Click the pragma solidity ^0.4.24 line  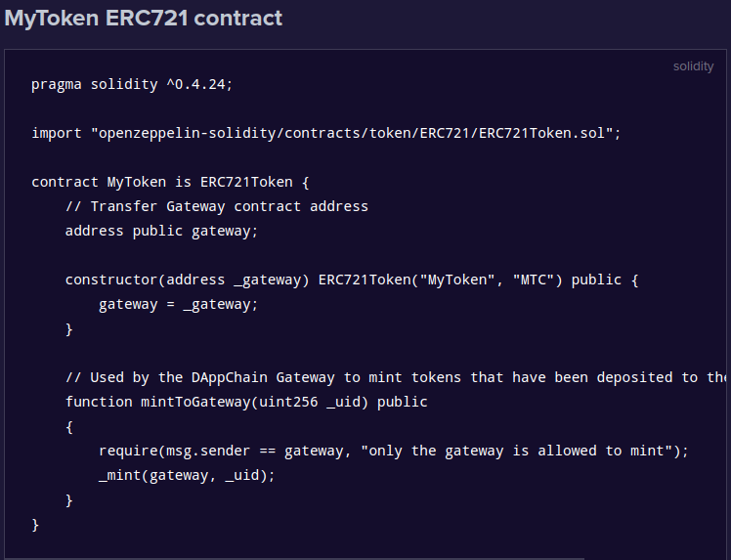(x=132, y=84)
